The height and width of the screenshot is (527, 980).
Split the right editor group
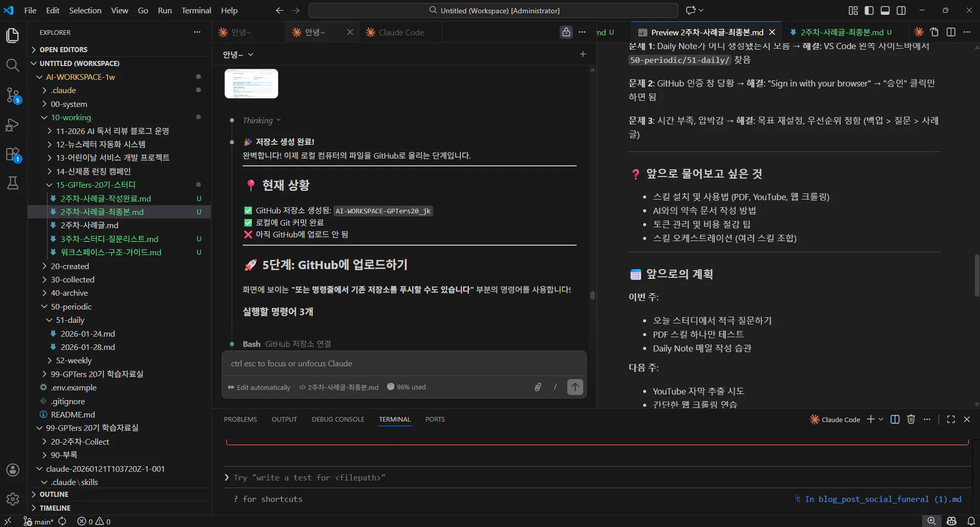tap(951, 32)
